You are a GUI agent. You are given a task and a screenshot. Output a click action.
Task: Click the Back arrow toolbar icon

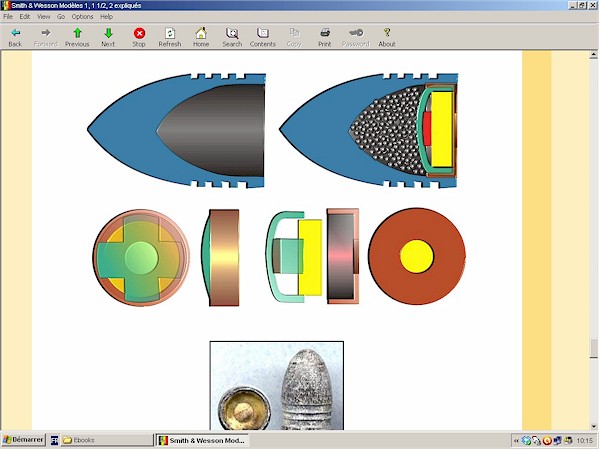tap(15, 37)
